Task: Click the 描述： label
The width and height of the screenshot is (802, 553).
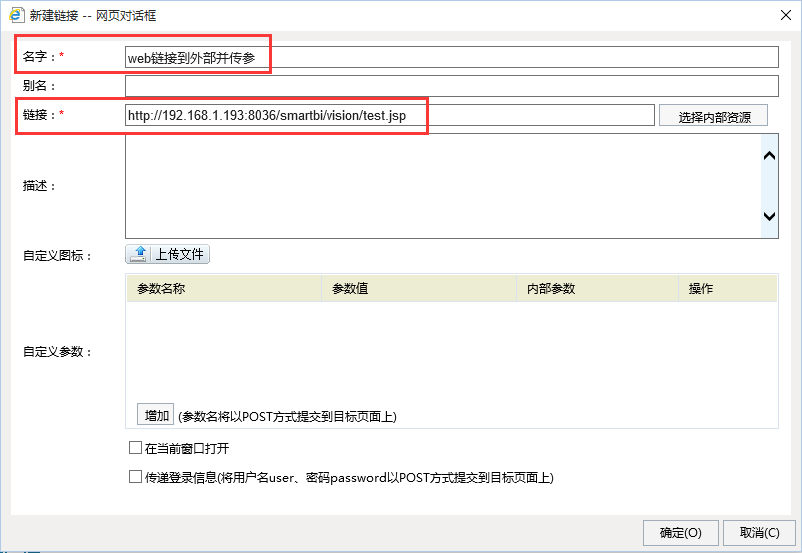Action: (39, 186)
